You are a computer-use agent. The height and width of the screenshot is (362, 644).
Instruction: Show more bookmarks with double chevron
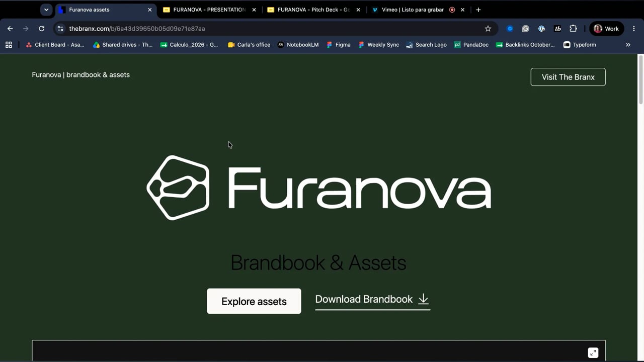click(628, 45)
